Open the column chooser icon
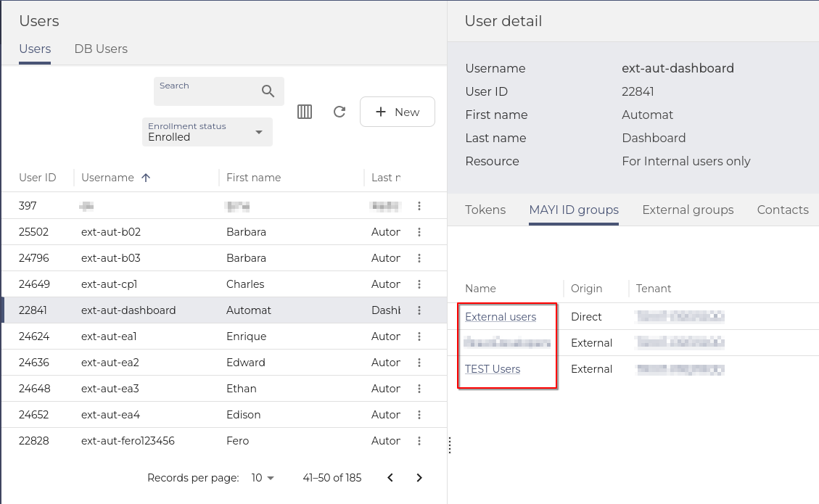 pos(305,112)
